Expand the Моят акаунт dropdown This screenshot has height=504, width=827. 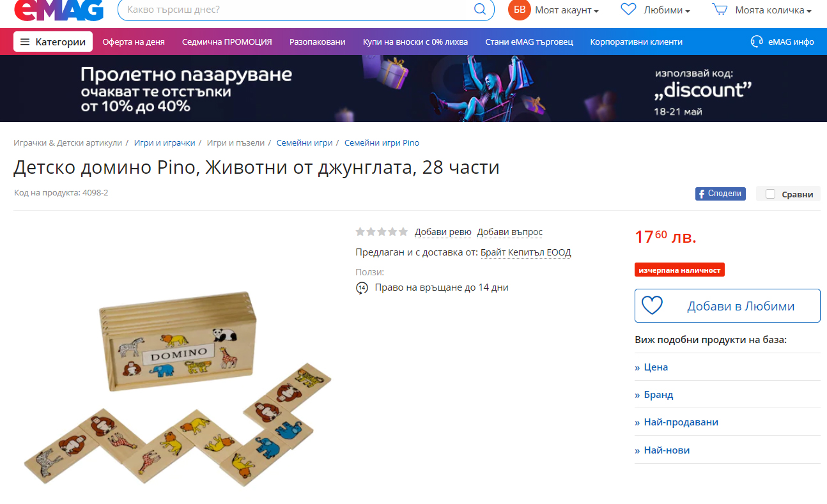coord(567,10)
